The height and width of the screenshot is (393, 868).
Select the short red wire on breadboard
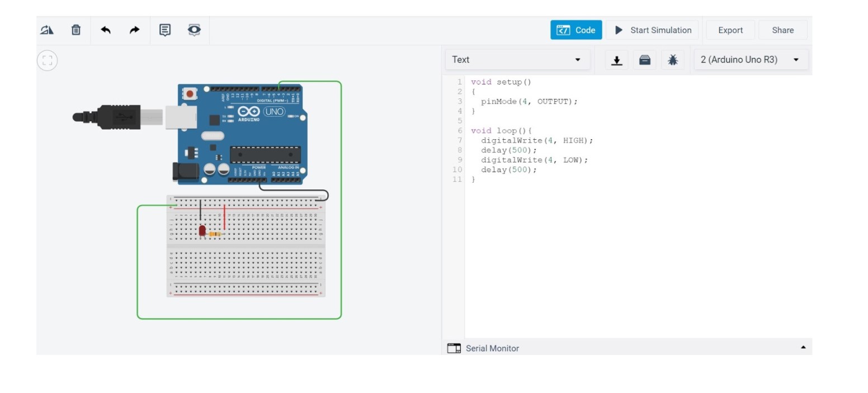pyautogui.click(x=224, y=217)
